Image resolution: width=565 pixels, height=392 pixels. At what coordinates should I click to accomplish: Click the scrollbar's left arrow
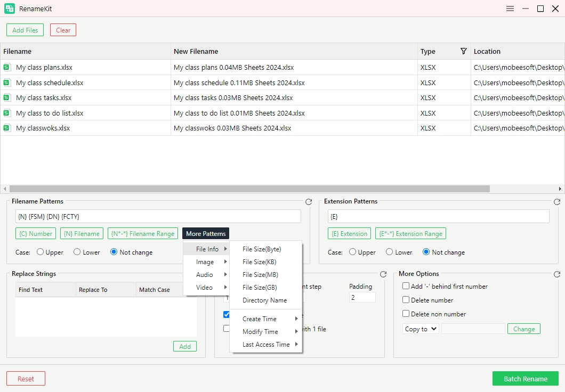[5, 189]
